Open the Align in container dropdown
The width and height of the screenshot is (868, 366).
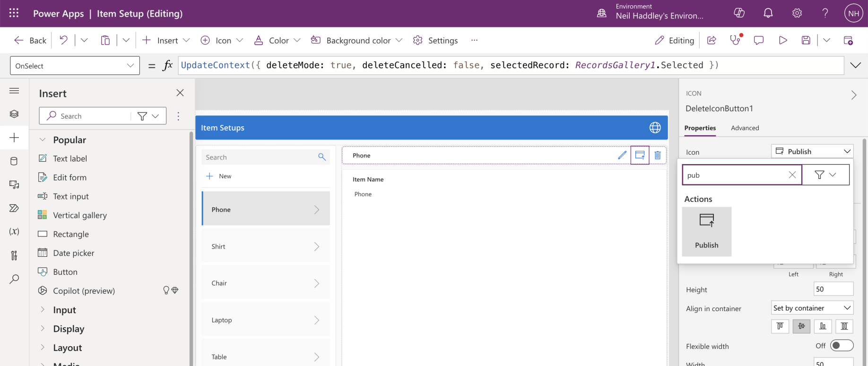point(812,308)
